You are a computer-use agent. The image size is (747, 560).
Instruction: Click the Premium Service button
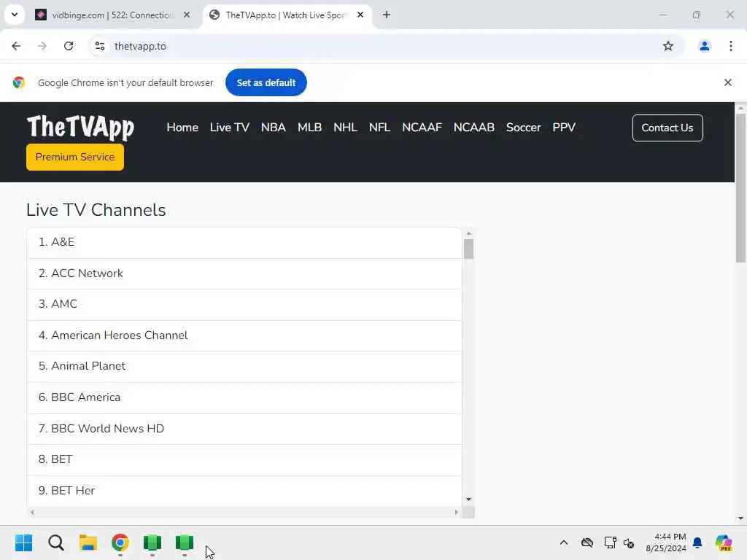(x=75, y=157)
